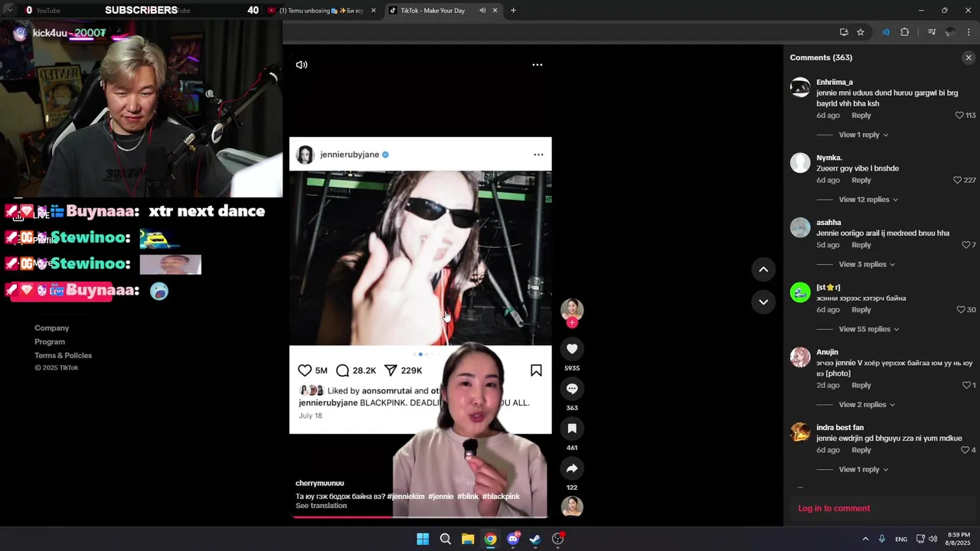Like the video with heart icon (5935)
The height and width of the screenshot is (551, 980).
[x=572, y=349]
